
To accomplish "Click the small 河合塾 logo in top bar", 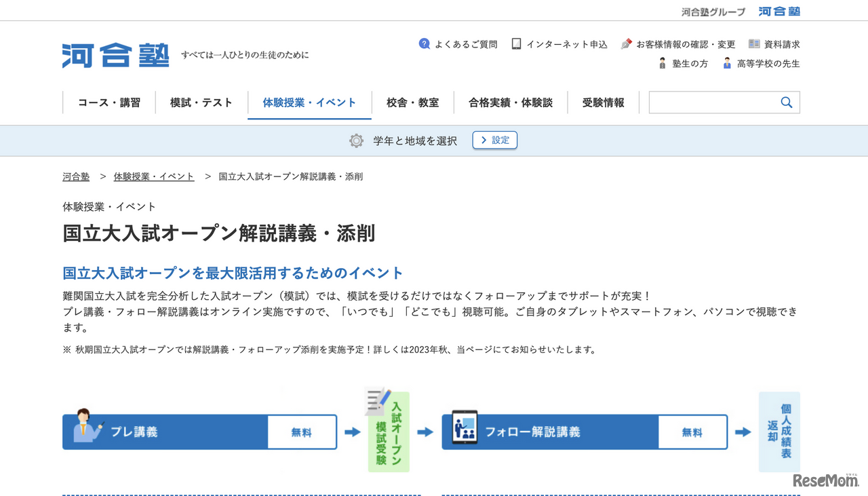I will [x=779, y=12].
